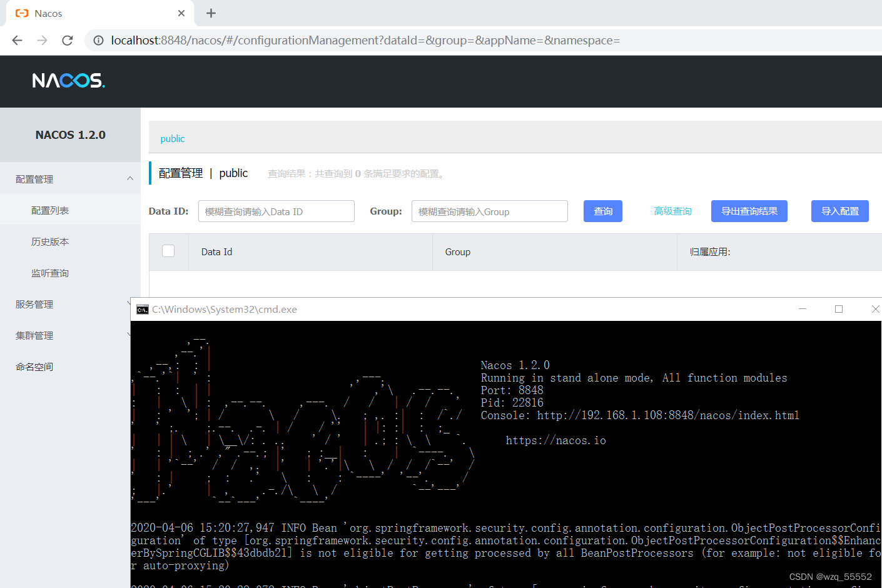Click the Pid: 22816 line in cmd
882x588 pixels.
click(x=512, y=403)
